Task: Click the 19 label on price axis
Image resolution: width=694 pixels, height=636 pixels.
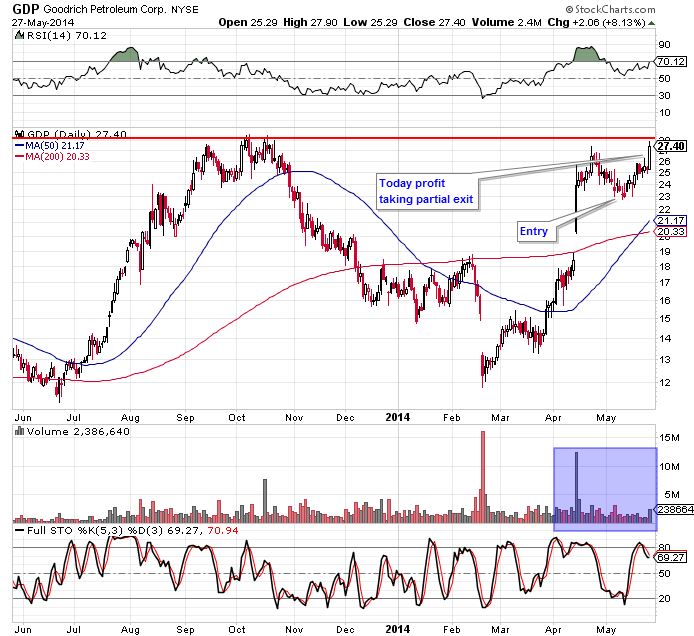Action: pos(665,251)
